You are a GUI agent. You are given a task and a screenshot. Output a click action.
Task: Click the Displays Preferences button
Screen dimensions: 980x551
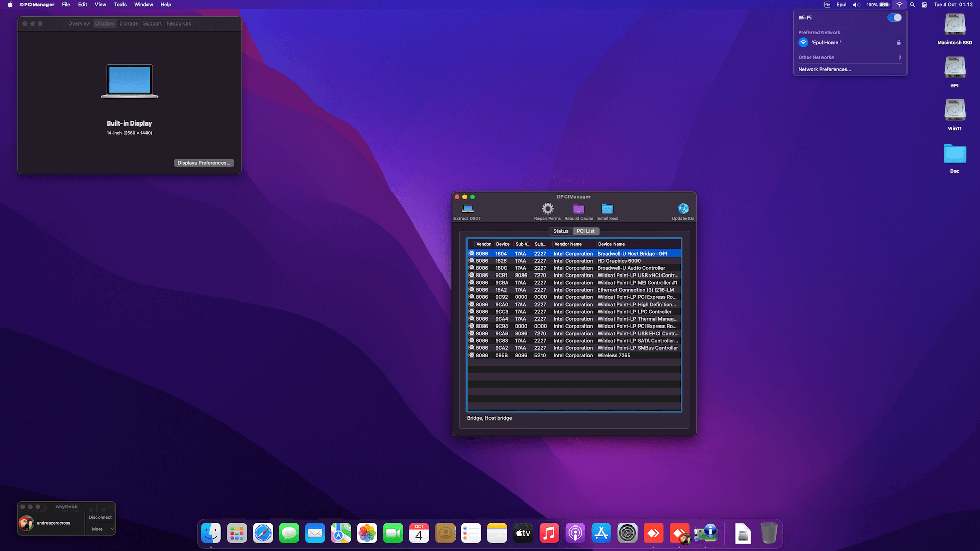coord(204,163)
